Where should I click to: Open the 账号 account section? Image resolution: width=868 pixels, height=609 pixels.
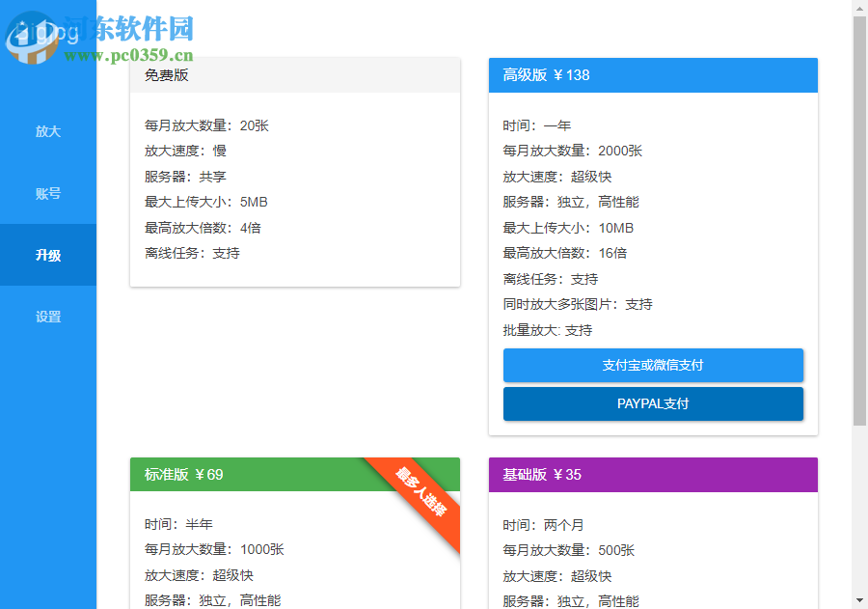click(48, 193)
